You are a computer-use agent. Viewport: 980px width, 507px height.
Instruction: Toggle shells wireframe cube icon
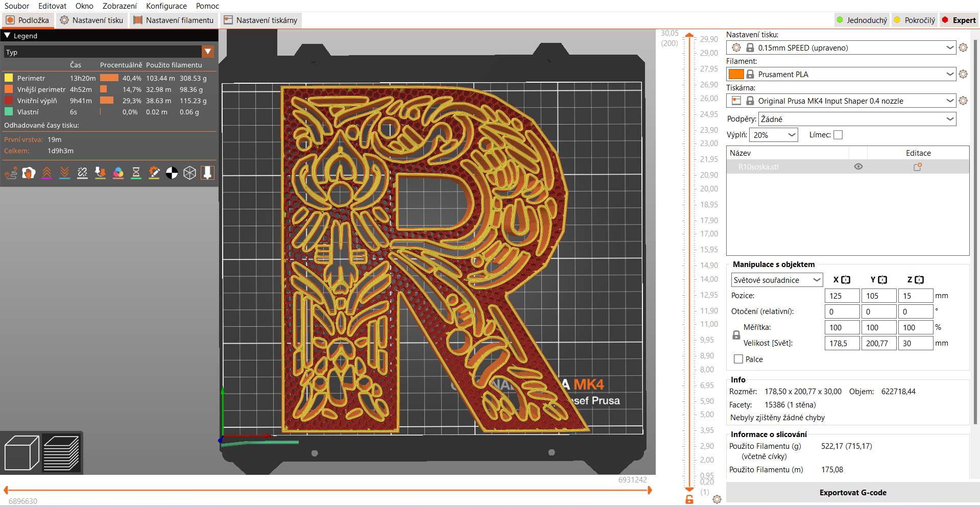point(190,173)
